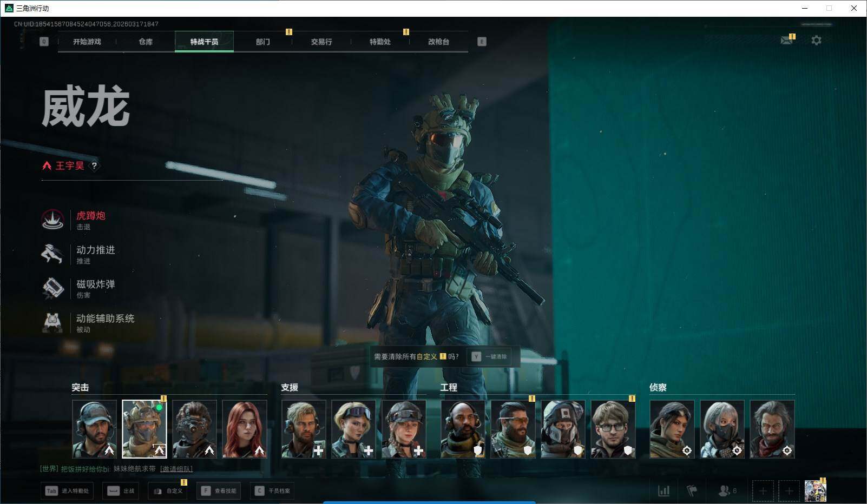Image resolution: width=867 pixels, height=504 pixels.
Task: Select the helmeted masked 突击 operator portrait
Action: [144, 429]
